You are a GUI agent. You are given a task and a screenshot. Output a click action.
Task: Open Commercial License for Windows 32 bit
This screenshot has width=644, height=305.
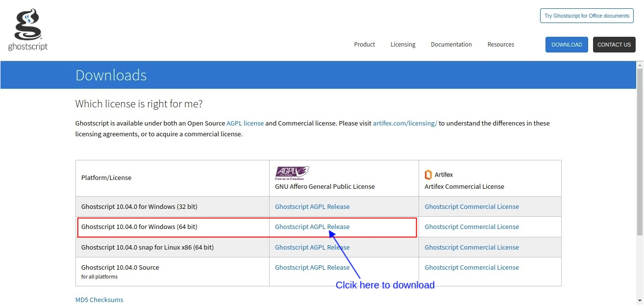click(471, 206)
